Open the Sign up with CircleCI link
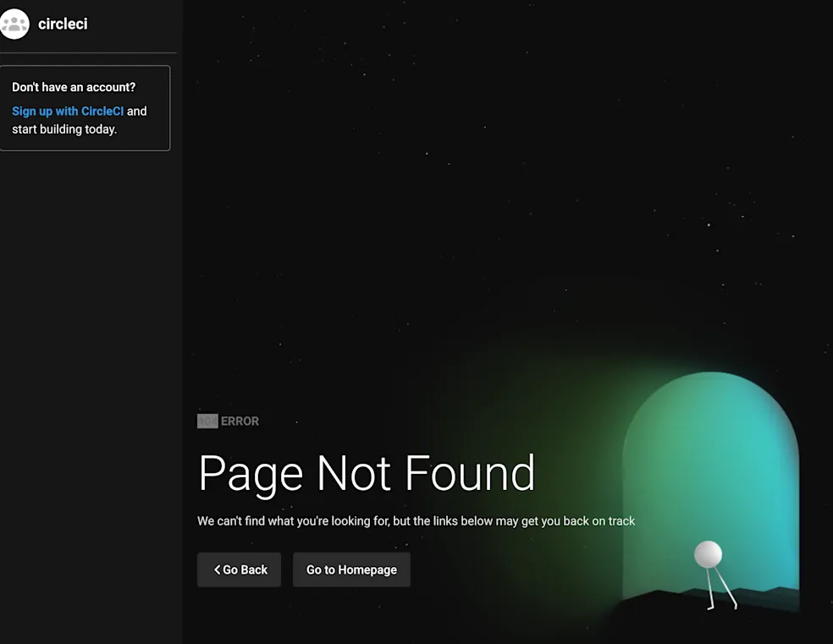 click(x=67, y=111)
